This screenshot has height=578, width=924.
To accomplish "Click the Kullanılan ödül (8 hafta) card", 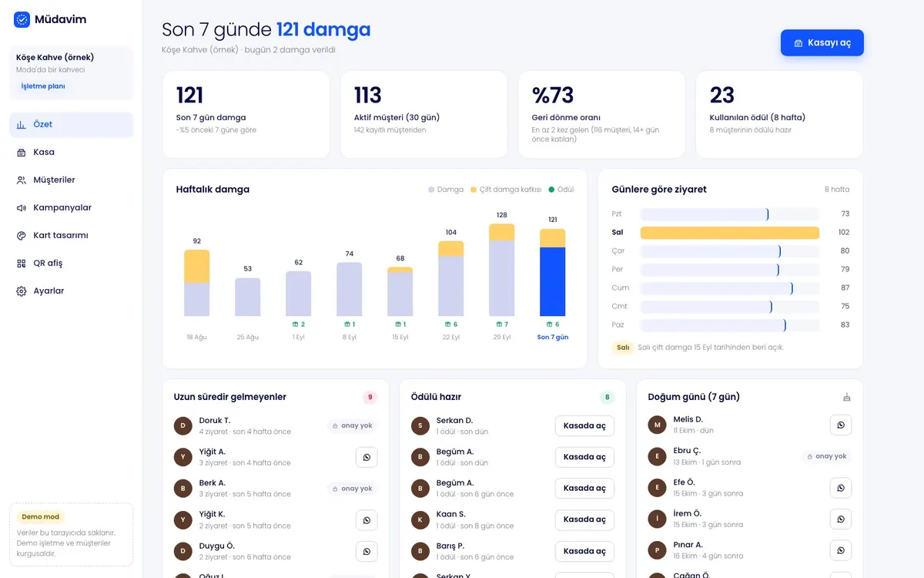I will pos(779,115).
